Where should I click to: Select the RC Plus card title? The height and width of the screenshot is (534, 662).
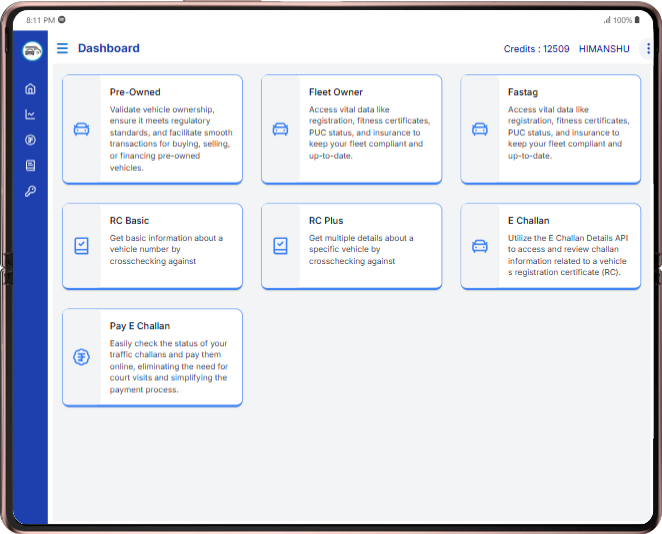coord(326,220)
